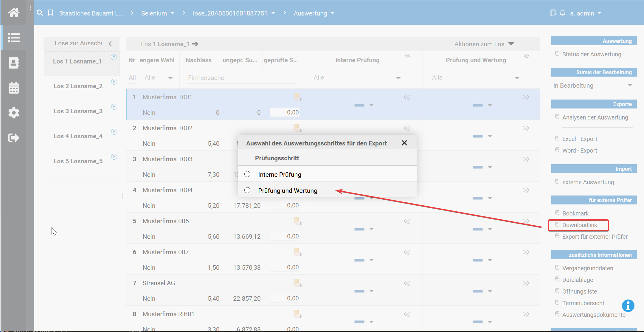This screenshot has height=332, width=644.
Task: Open Status der Auswertung link
Action: tap(592, 54)
